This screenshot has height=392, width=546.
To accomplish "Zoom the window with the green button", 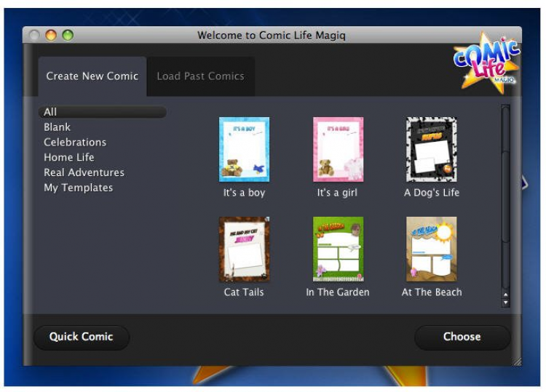I will point(68,35).
